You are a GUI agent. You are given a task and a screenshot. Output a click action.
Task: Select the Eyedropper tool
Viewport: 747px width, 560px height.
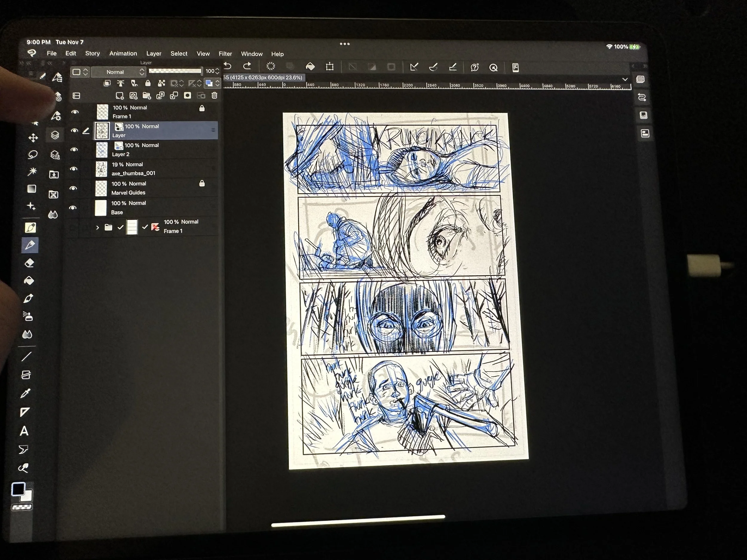(26, 393)
